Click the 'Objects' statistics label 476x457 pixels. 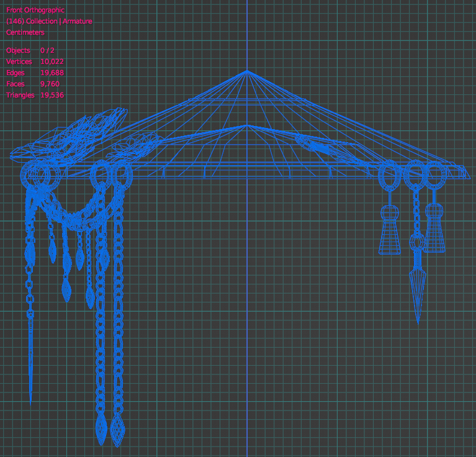point(18,50)
